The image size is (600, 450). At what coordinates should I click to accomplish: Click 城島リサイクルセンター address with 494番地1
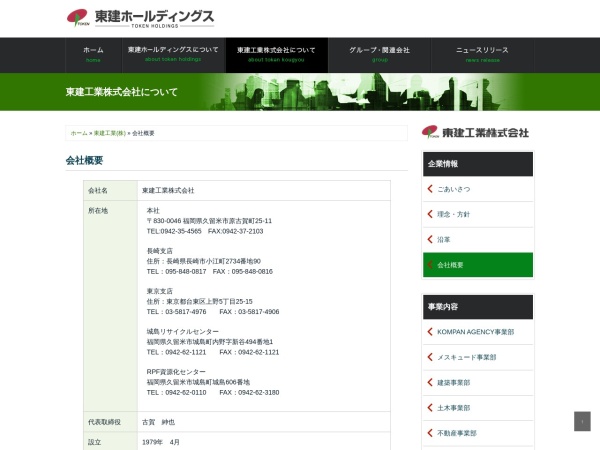tap(210, 342)
